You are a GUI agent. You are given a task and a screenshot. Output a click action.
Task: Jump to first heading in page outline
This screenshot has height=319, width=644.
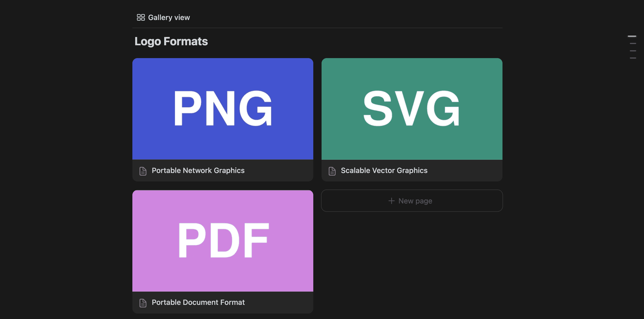pyautogui.click(x=632, y=36)
